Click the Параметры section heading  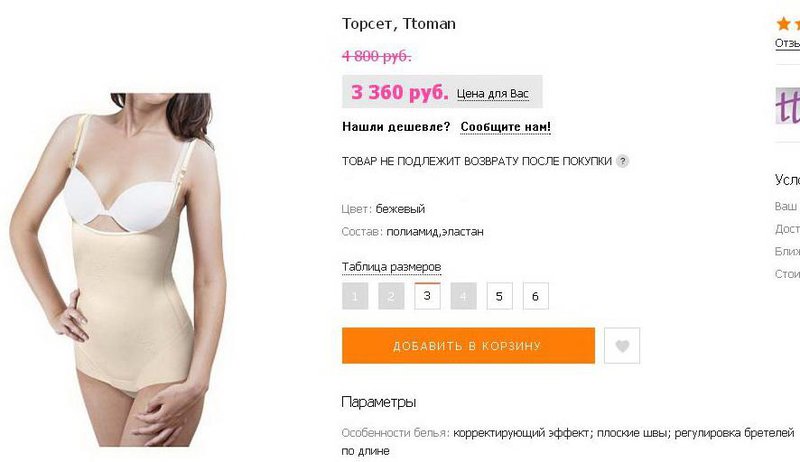pos(379,402)
